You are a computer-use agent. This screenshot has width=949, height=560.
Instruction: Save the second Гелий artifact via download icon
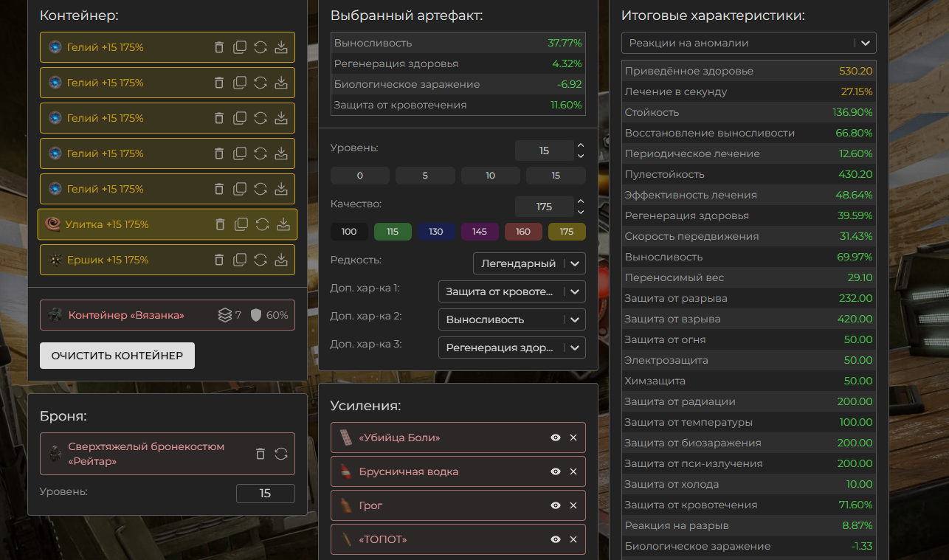click(x=281, y=83)
